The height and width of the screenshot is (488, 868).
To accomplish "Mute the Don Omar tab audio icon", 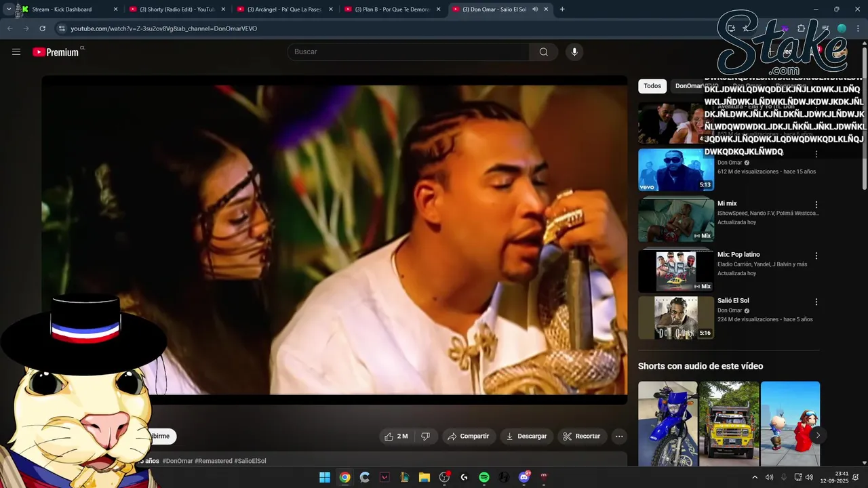I will coord(535,9).
